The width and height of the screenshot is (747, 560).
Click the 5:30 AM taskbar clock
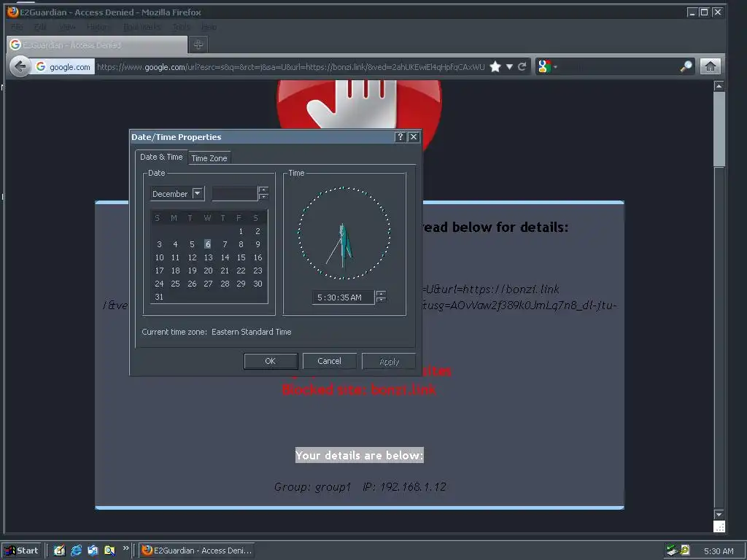(719, 551)
